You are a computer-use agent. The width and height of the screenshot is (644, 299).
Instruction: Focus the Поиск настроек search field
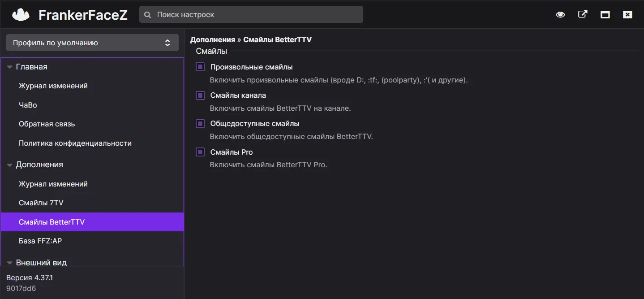[251, 14]
